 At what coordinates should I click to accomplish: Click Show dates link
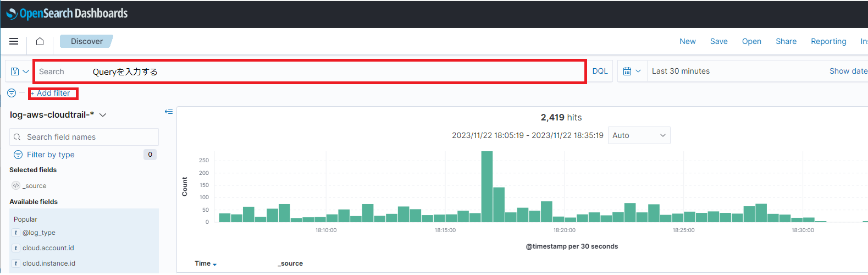(848, 71)
